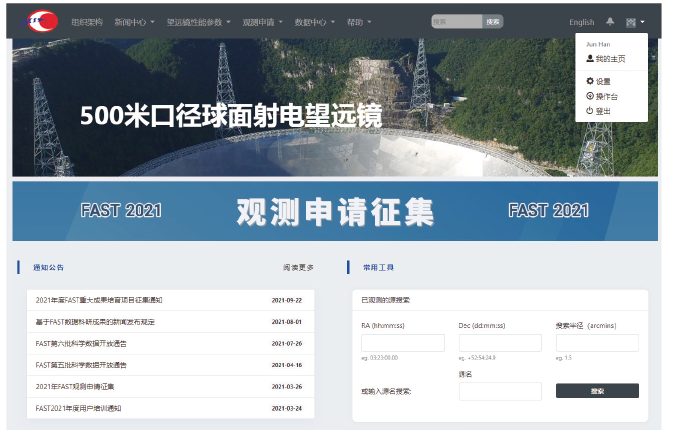Click the user avatar icon in navbar
Image resolution: width=673 pixels, height=437 pixels.
coord(631,22)
